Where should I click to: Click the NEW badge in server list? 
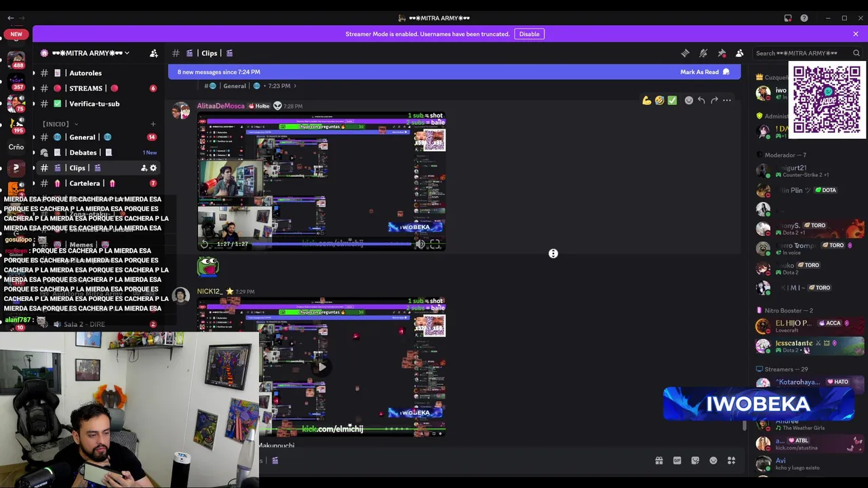point(16,34)
